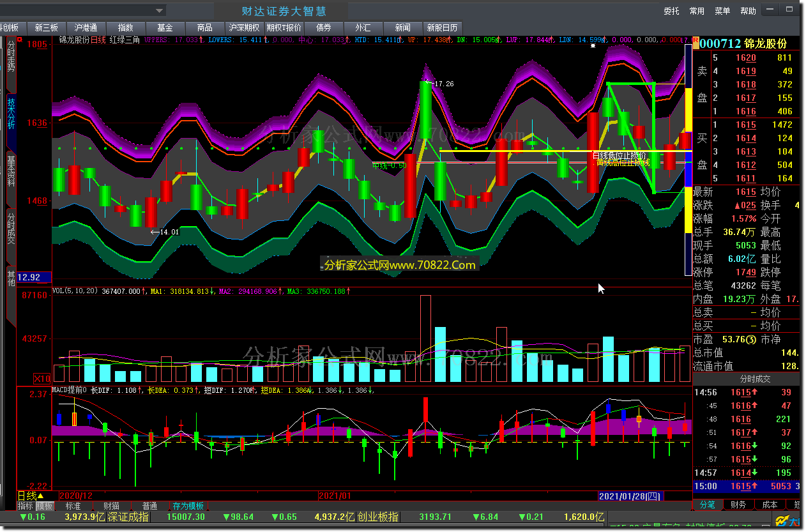806x532 pixels.
Task: Open the 沪港通 market tab
Action: 86,28
